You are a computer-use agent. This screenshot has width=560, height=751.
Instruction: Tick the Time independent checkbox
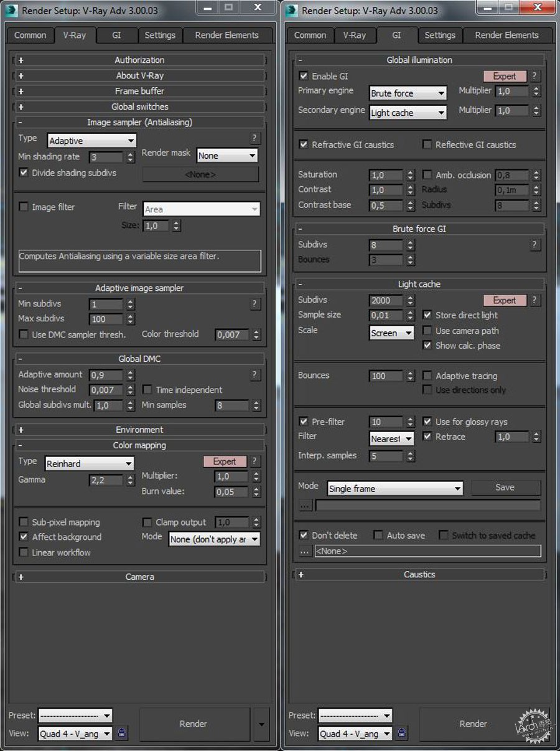click(147, 390)
